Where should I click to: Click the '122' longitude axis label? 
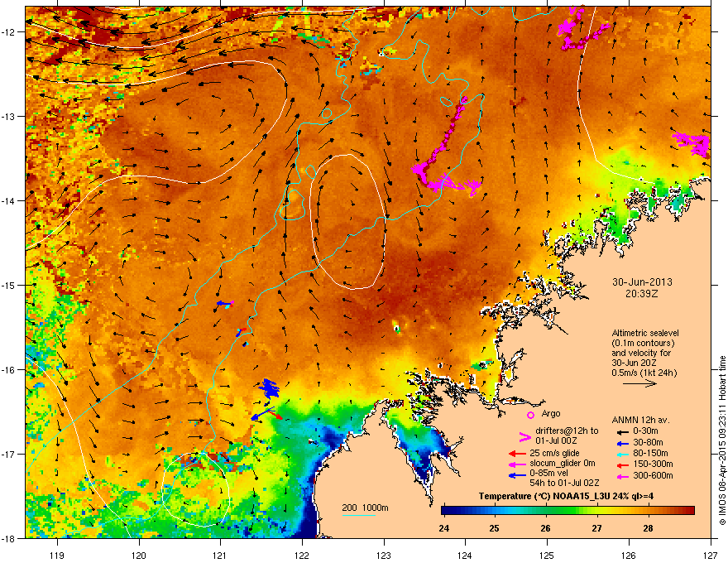pos(302,556)
